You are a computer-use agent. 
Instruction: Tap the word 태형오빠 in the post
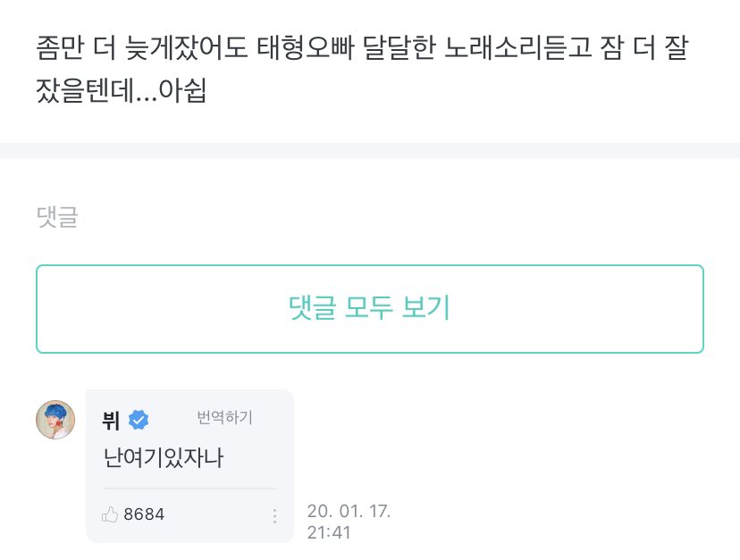306,47
